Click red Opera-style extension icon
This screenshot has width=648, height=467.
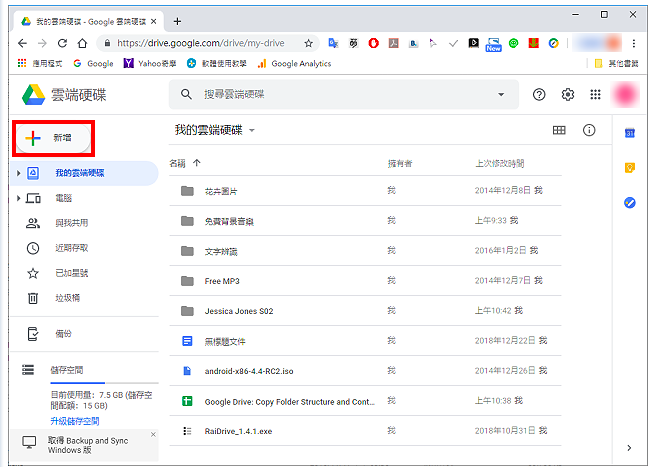click(x=374, y=43)
